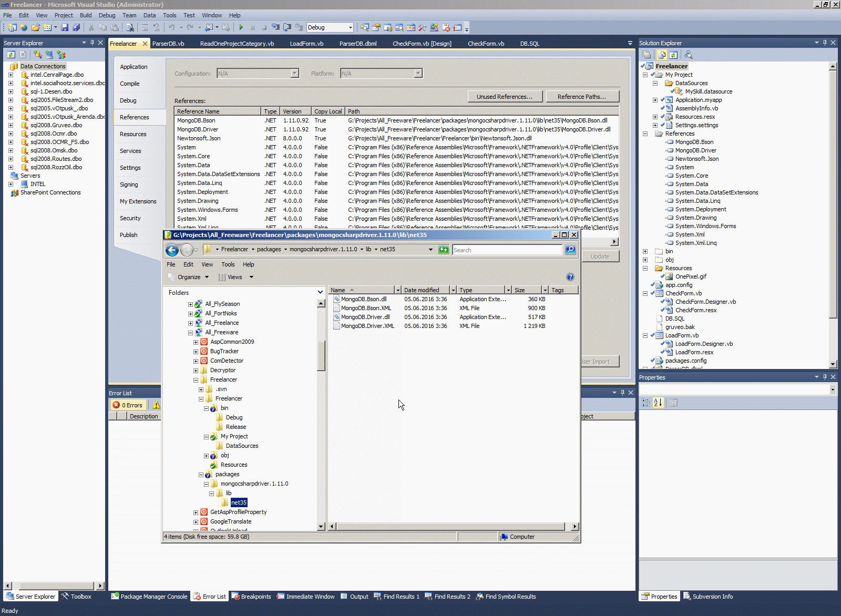Image resolution: width=841 pixels, height=616 pixels.
Task: Click the Connect to Database icon in Server Explorer
Action: [37, 54]
